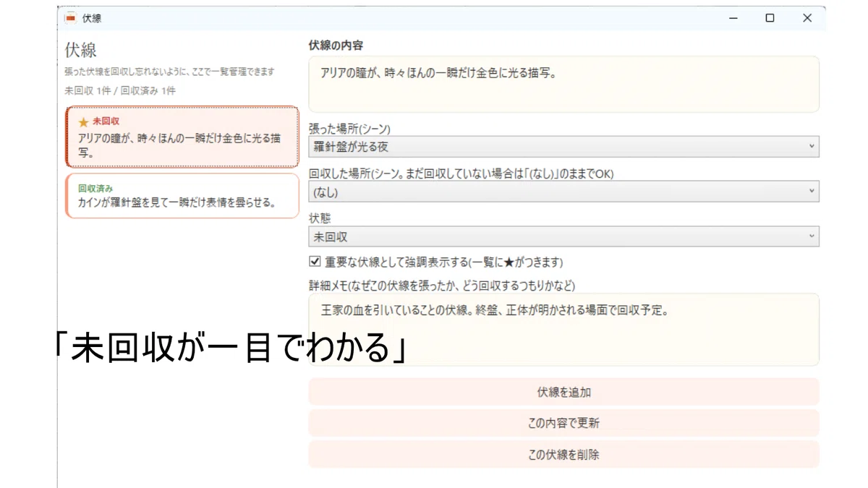Open the 状態 dropdown showing 未回収
The width and height of the screenshot is (868, 488).
[563, 236]
